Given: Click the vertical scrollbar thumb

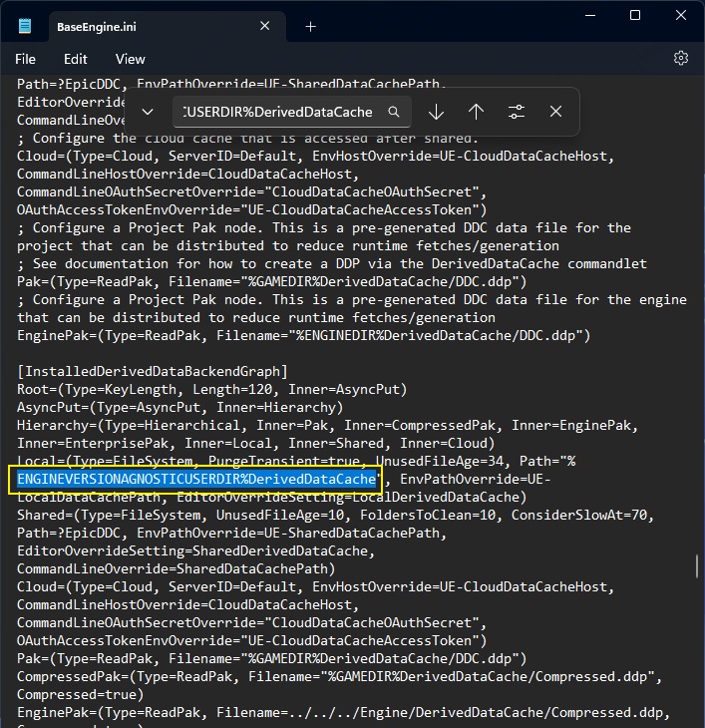Looking at the screenshot, I should coord(697,566).
